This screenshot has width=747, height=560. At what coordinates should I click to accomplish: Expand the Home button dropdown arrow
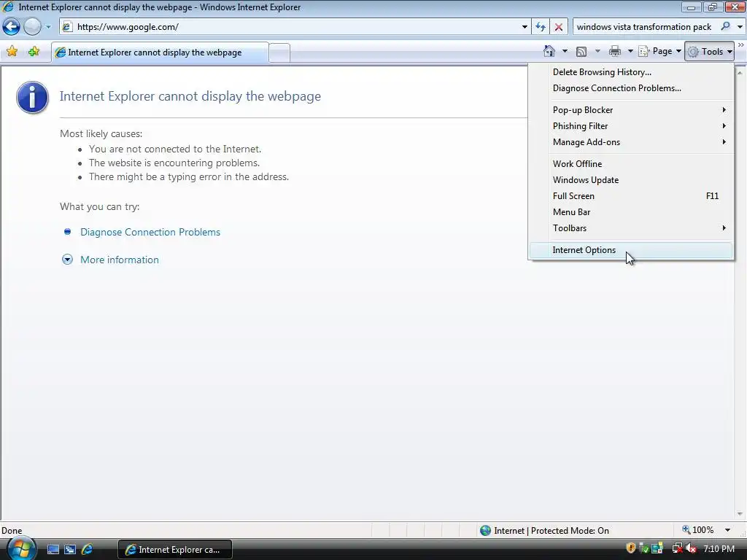pos(565,51)
